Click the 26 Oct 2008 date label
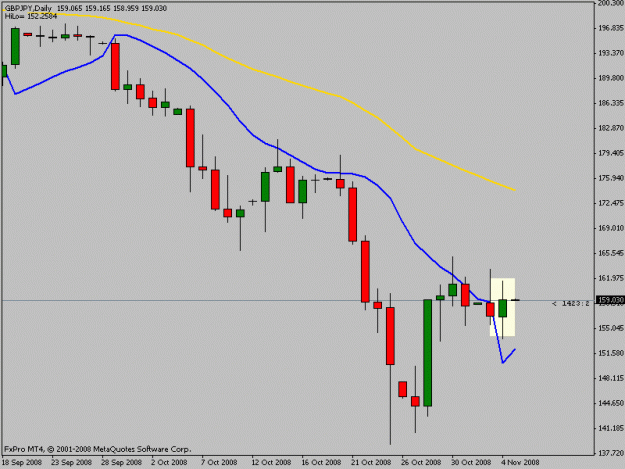 [x=421, y=463]
